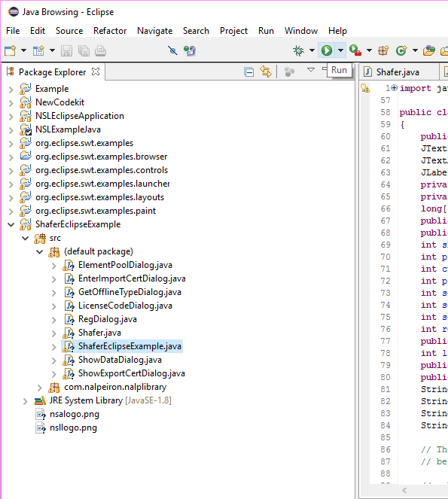Click Collapse All in Package Explorer
Screen dimensions: 448x499
(248, 72)
